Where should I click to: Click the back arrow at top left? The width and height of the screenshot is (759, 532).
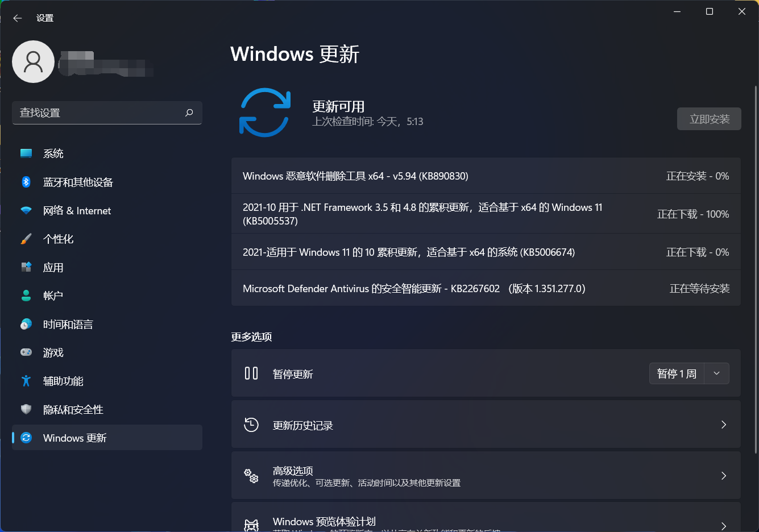[17, 18]
